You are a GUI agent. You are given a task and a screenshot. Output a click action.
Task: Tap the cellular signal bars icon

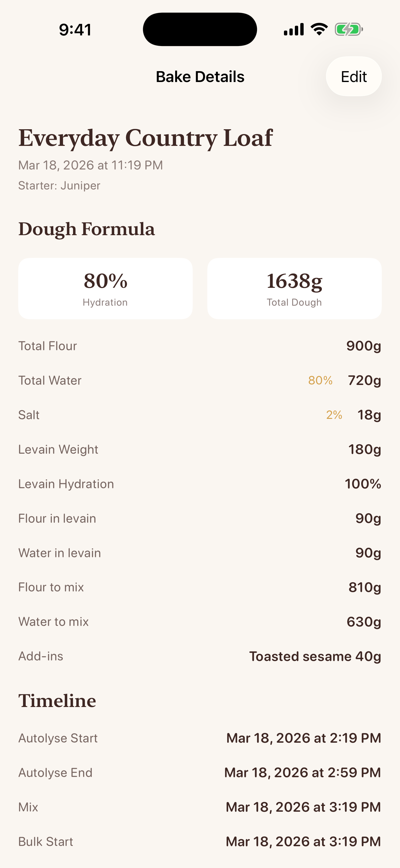point(294,29)
